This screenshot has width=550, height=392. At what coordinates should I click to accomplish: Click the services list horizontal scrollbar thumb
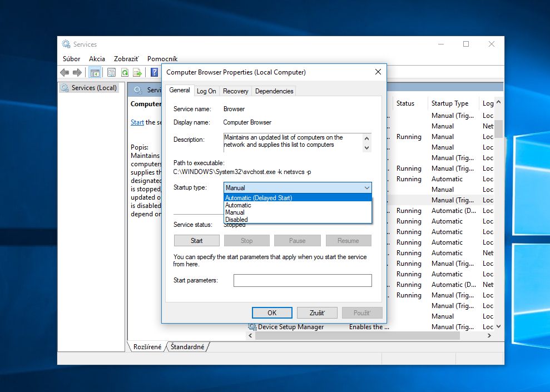pyautogui.click(x=358, y=335)
